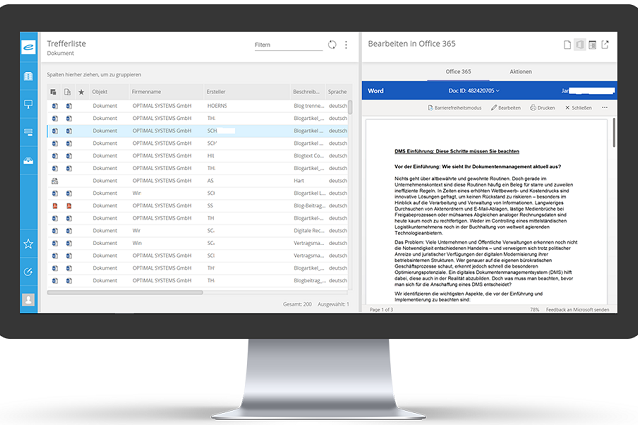Sort by the Sprache column header
The height and width of the screenshot is (425, 638).
(x=337, y=92)
